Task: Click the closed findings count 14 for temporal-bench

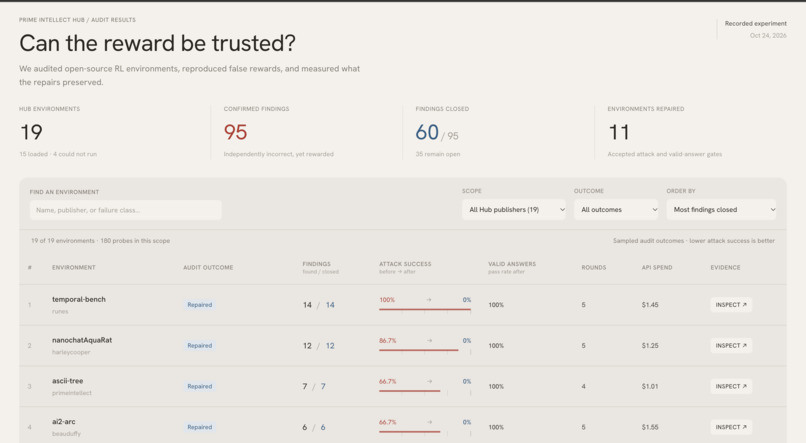Action: pos(330,305)
